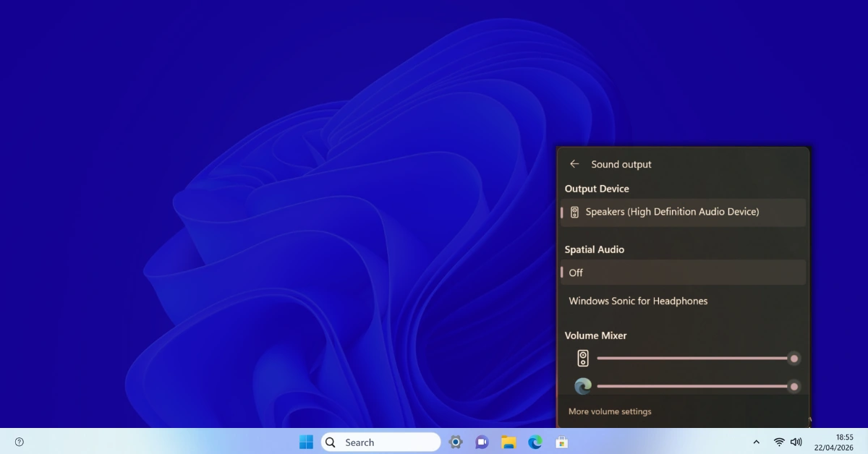The image size is (868, 454).
Task: Open File Explorer from the taskbar
Action: click(509, 442)
